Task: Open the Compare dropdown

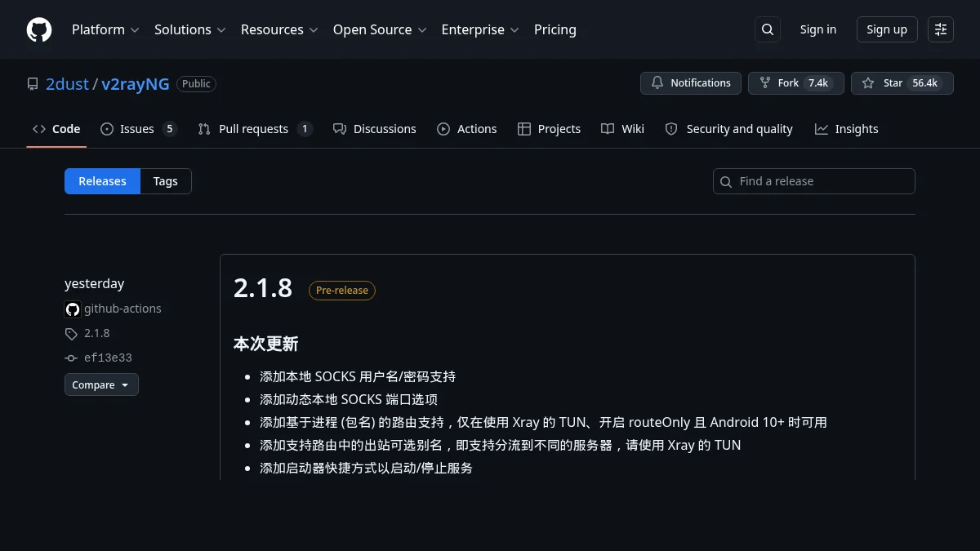Action: (x=101, y=384)
